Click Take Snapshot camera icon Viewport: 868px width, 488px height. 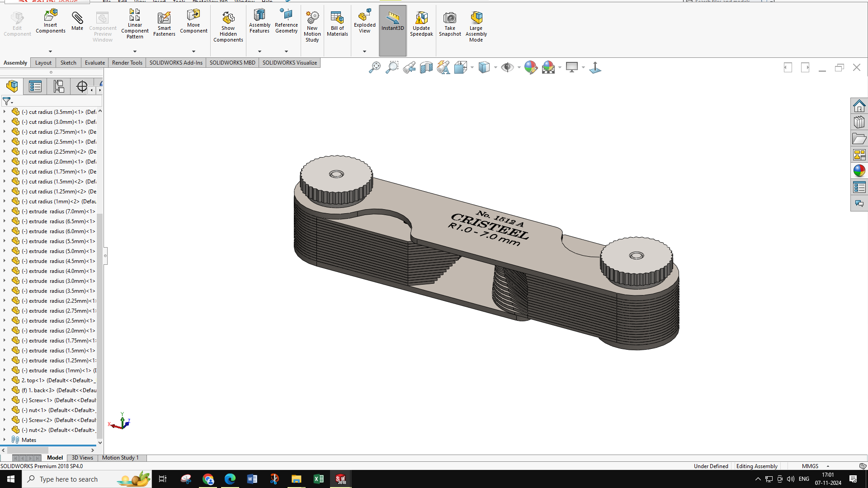[x=450, y=24]
